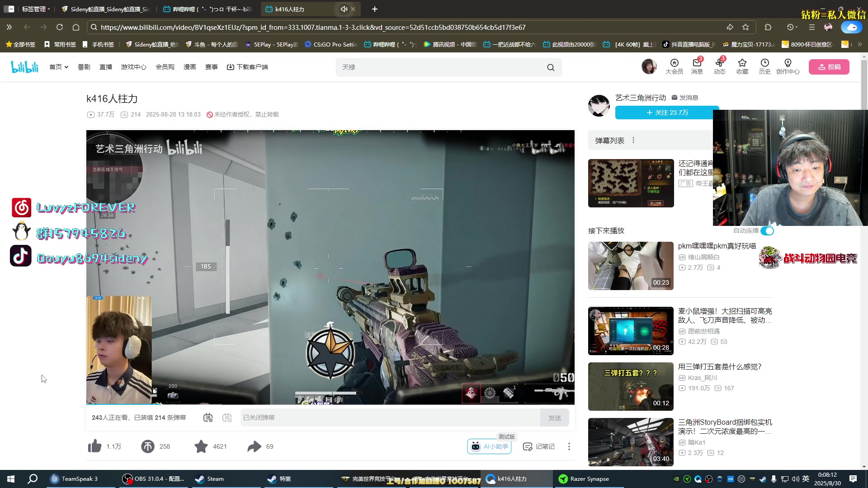Open 三角洲StoryBoard video title
The width and height of the screenshot is (868, 488).
tap(725, 427)
